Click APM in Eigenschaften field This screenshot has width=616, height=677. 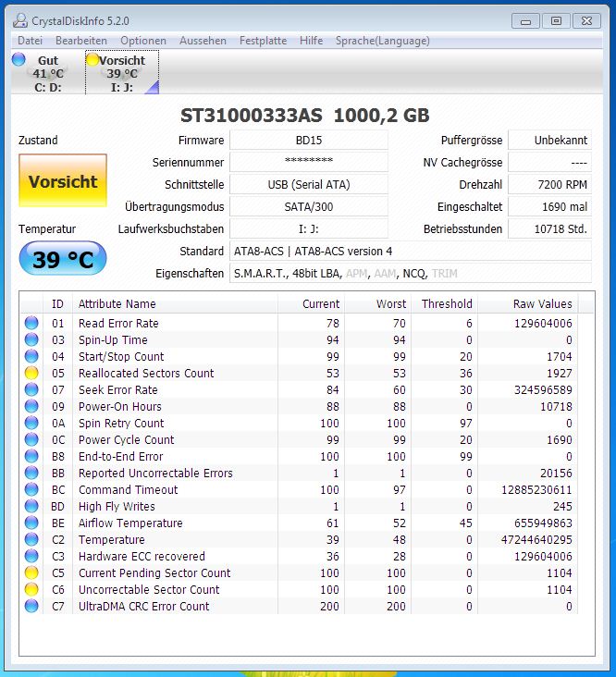357,274
